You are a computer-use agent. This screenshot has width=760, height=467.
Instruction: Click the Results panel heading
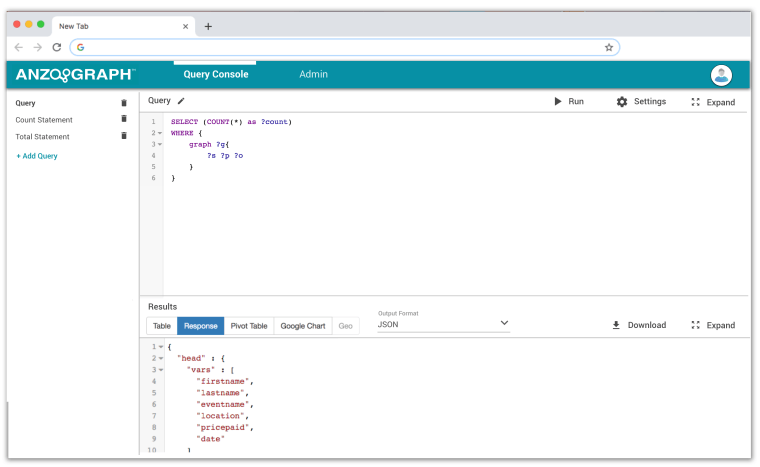162,306
